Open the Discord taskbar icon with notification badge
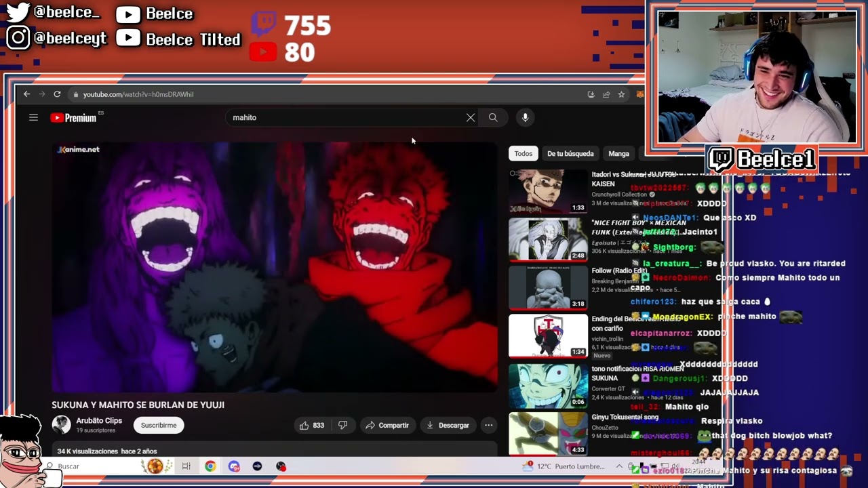This screenshot has height=488, width=868. [x=234, y=466]
